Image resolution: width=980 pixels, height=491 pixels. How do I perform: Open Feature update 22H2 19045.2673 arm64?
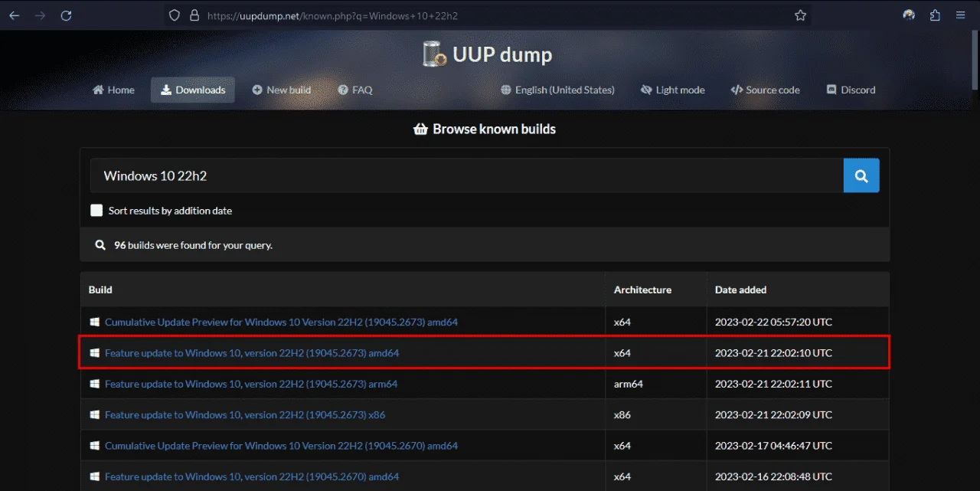(x=251, y=384)
